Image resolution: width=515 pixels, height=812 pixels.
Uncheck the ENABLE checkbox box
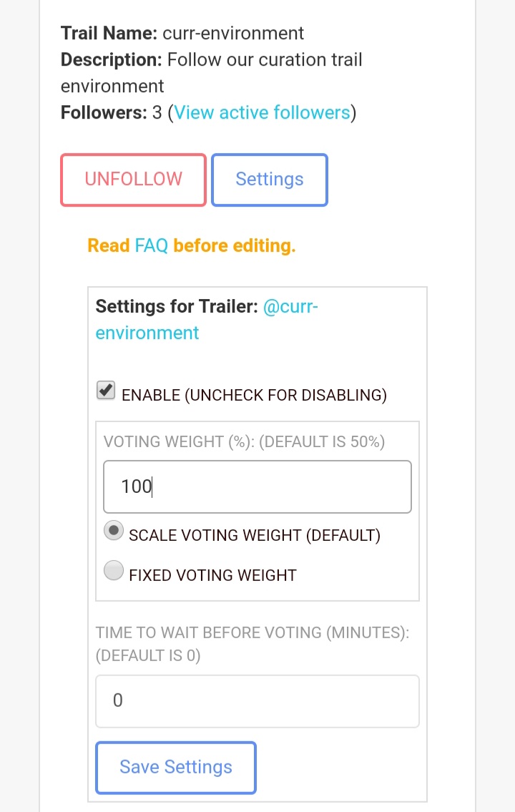(x=106, y=391)
